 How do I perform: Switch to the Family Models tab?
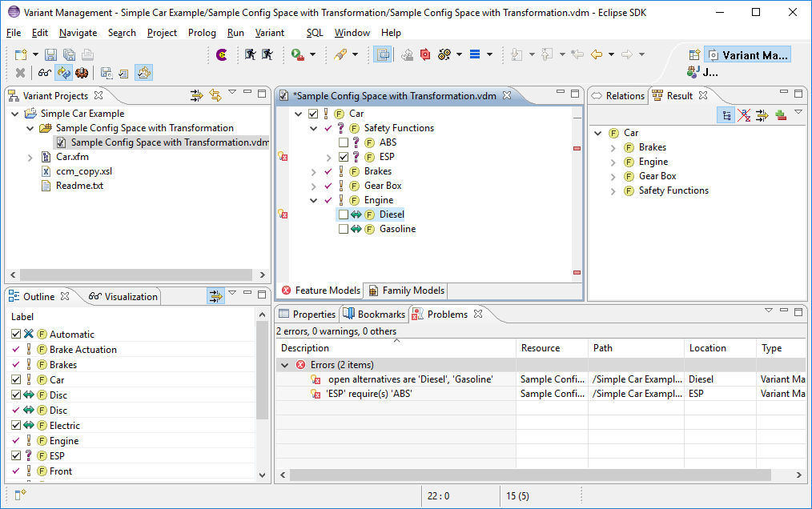pyautogui.click(x=407, y=291)
